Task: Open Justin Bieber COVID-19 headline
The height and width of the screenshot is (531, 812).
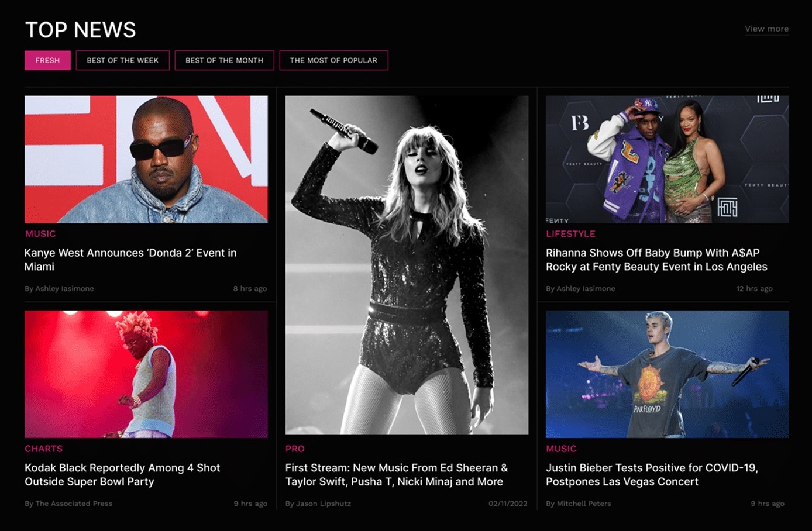Action: [x=652, y=474]
